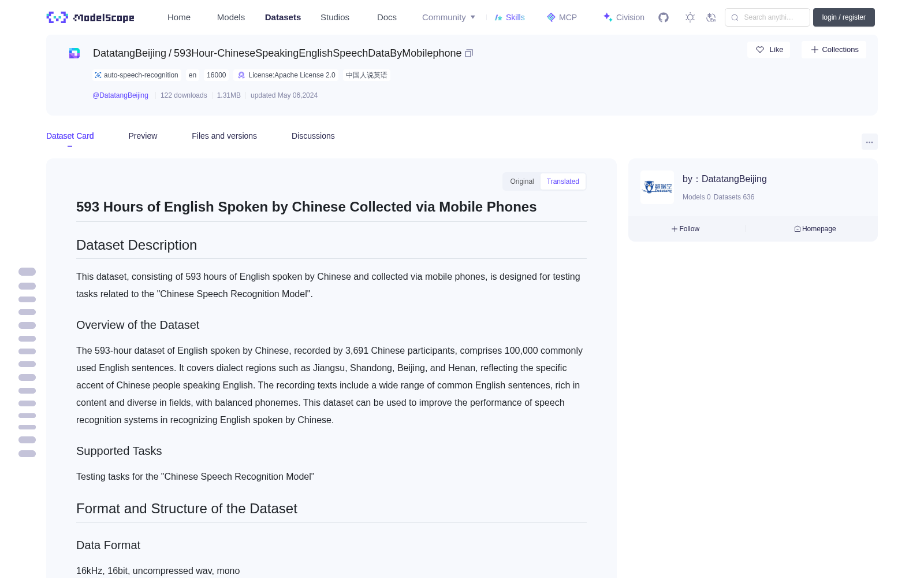Open the three-dot more options menu
This screenshot has height=578, width=924.
pos(869,142)
